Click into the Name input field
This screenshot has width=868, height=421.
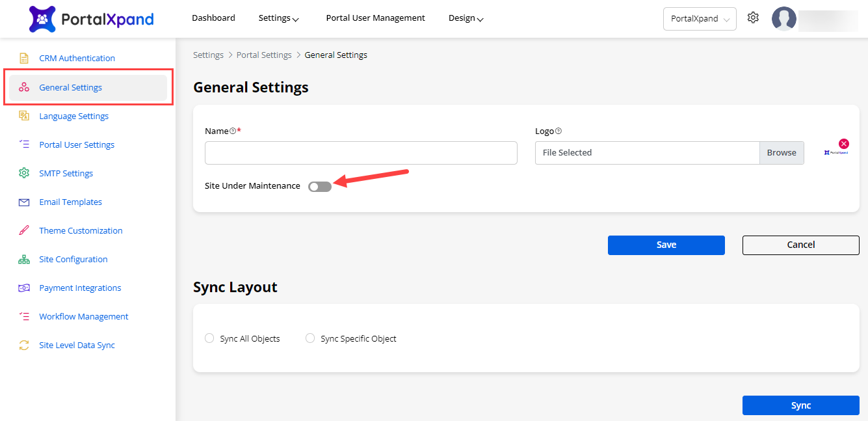click(361, 153)
